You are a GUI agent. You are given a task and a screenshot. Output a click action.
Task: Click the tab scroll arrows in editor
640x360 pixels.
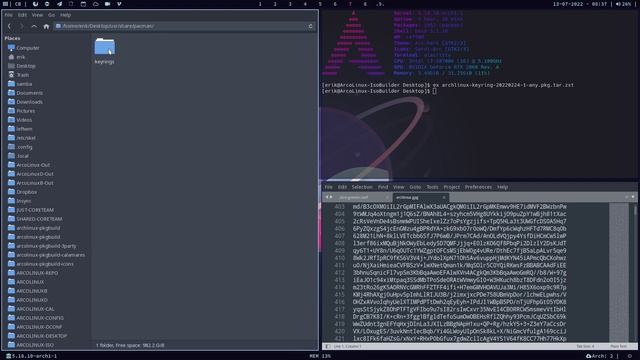[329, 197]
